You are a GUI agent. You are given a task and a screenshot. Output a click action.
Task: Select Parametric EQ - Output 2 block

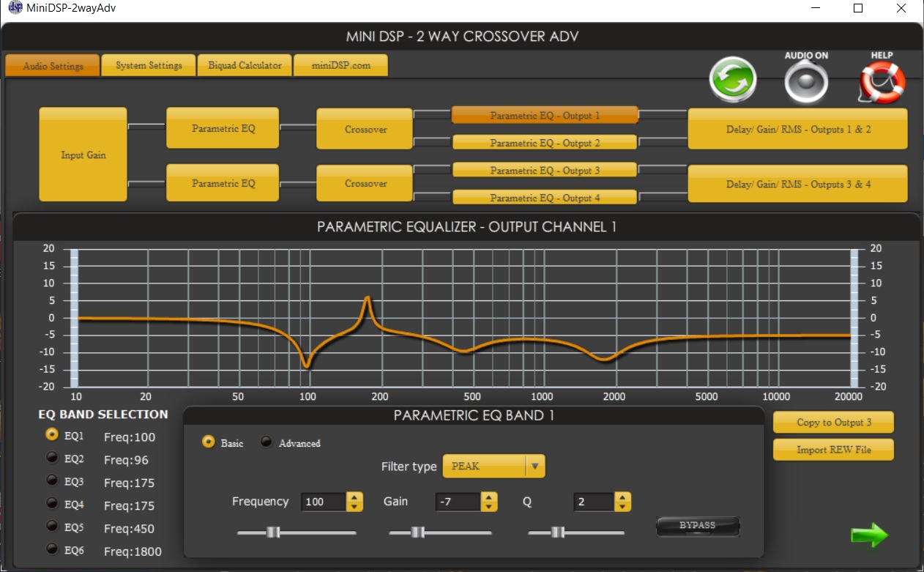[x=545, y=143]
